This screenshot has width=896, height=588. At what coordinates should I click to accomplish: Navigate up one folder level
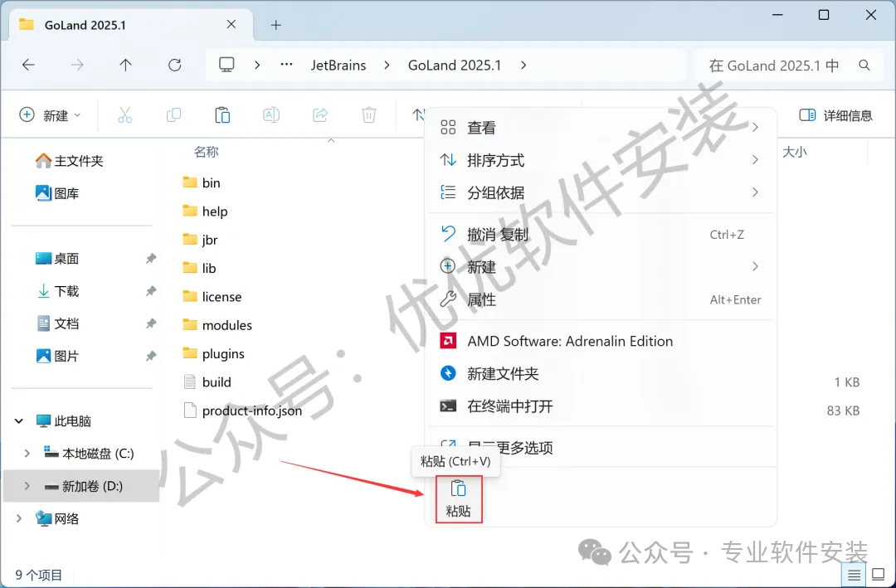pos(126,66)
